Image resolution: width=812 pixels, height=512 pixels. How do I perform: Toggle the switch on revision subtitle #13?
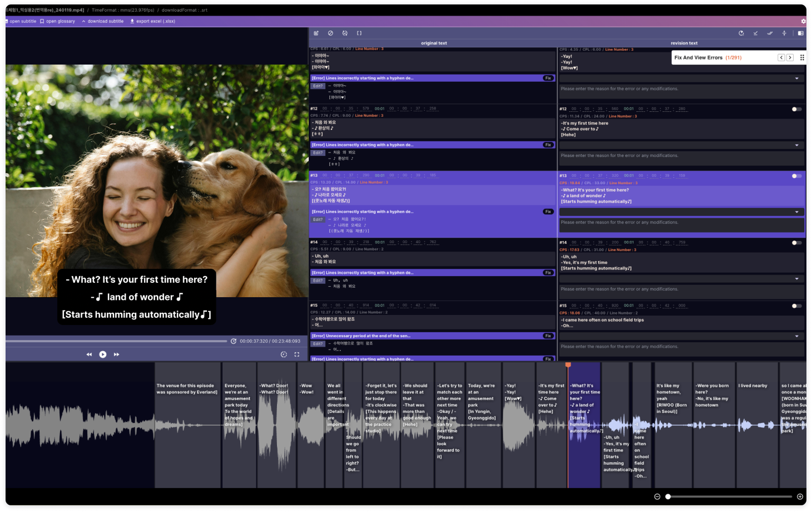tap(796, 176)
